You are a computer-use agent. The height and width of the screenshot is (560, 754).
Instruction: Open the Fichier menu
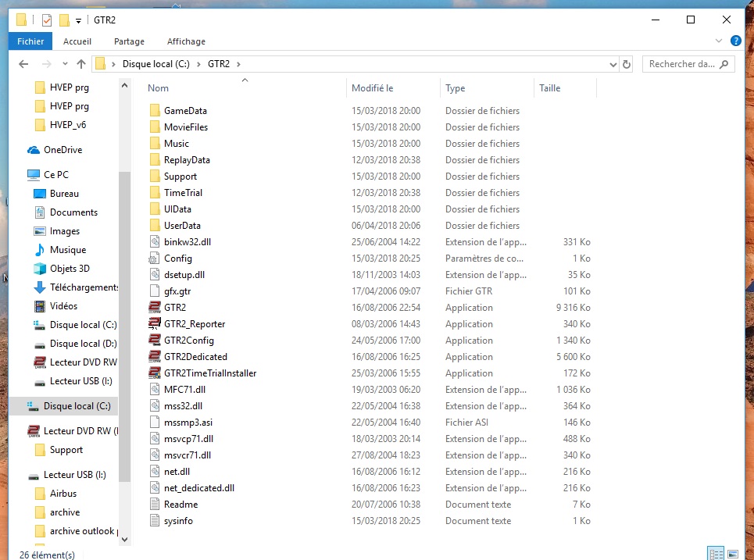click(30, 41)
